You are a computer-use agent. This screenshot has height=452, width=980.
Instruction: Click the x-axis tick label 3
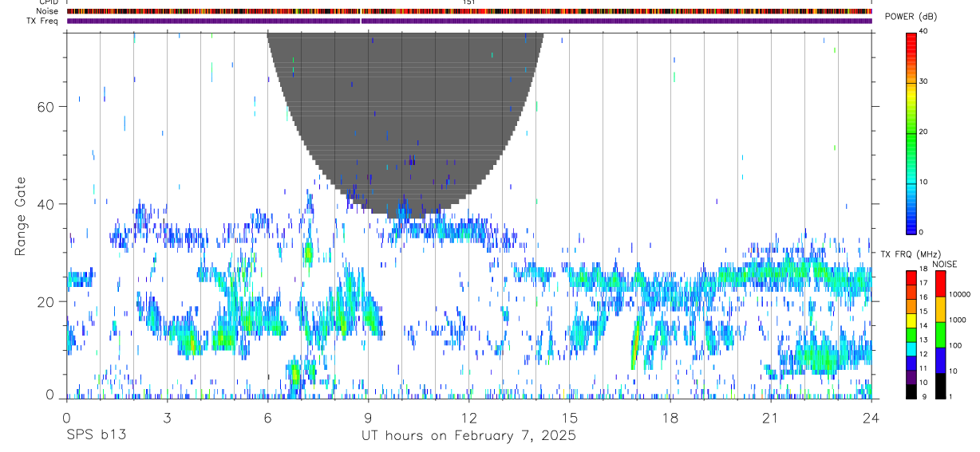[x=167, y=418]
